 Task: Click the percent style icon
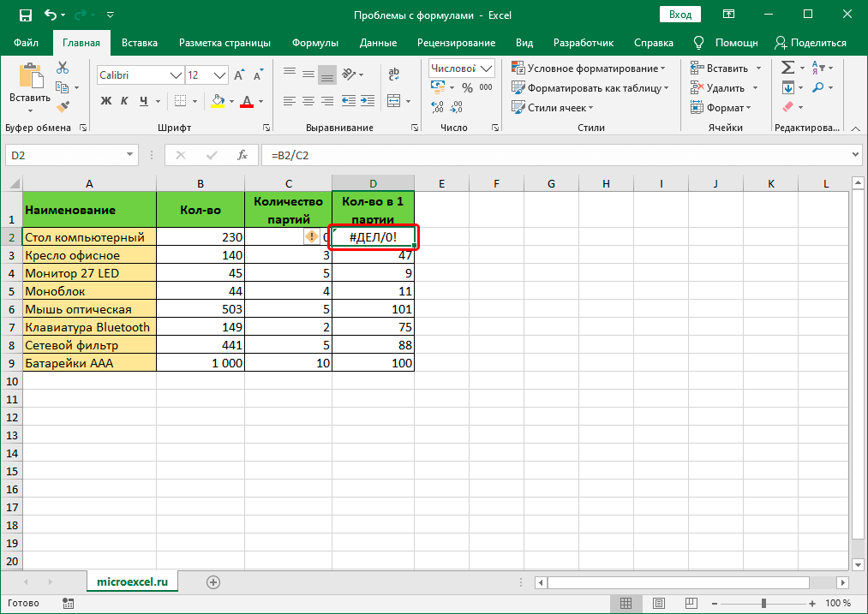click(467, 87)
